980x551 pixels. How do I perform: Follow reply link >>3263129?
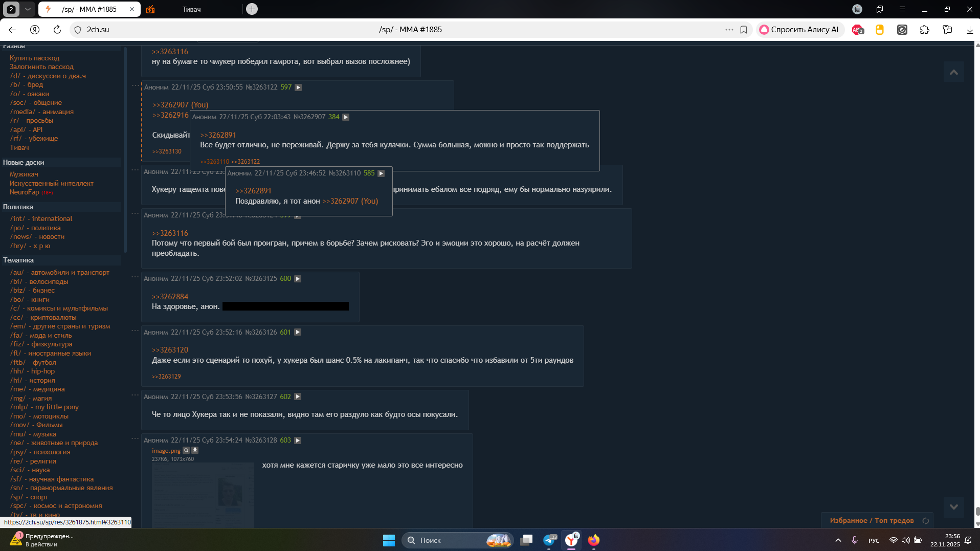coord(166,377)
